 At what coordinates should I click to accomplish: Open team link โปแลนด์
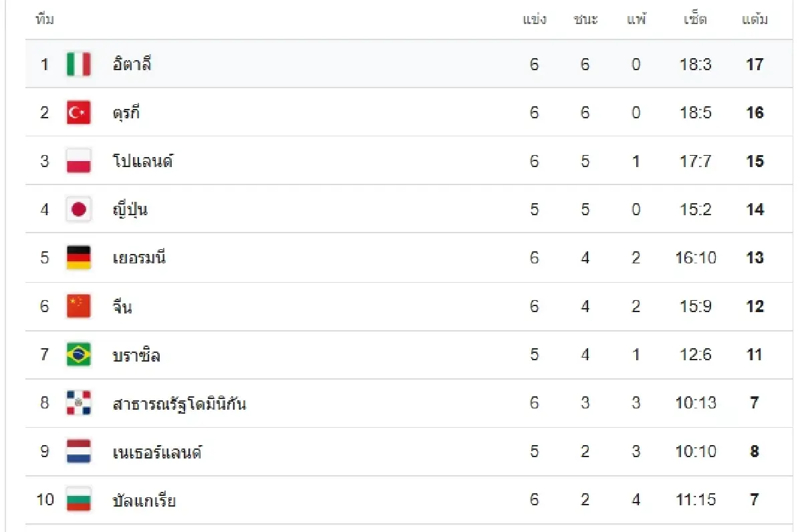(143, 161)
